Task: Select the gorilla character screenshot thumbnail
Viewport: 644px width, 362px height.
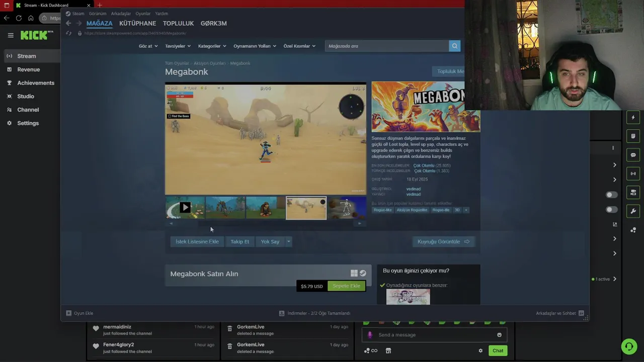Action: tap(266, 208)
